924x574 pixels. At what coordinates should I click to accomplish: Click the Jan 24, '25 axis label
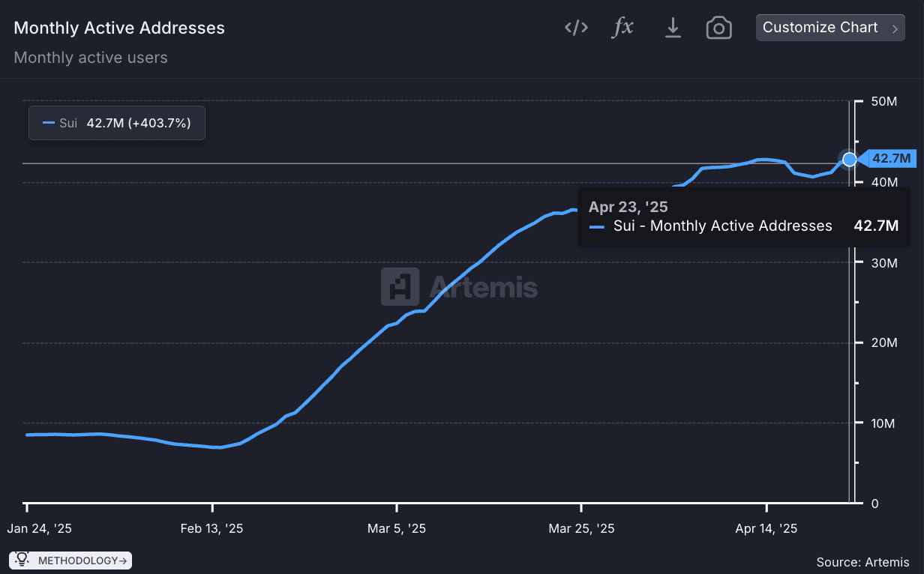(40, 528)
